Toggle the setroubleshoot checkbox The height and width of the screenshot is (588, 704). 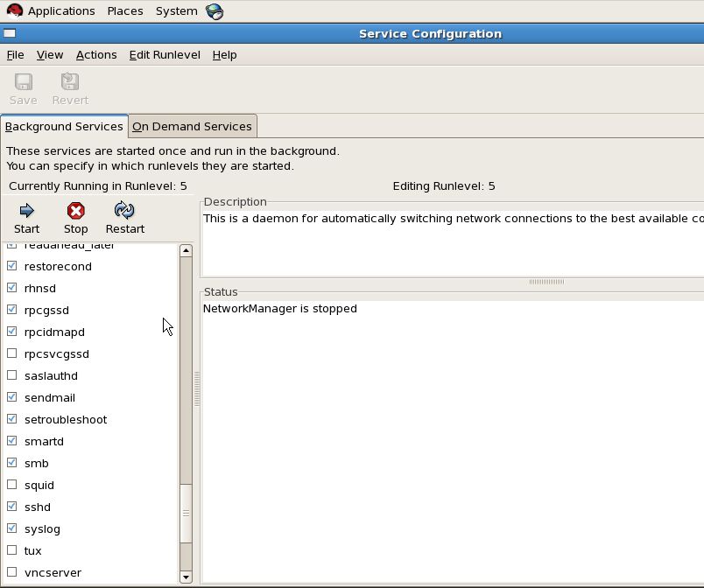(x=12, y=419)
